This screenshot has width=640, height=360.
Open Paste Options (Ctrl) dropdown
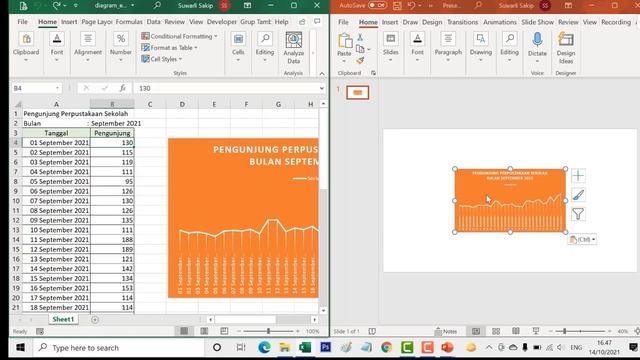(582, 240)
